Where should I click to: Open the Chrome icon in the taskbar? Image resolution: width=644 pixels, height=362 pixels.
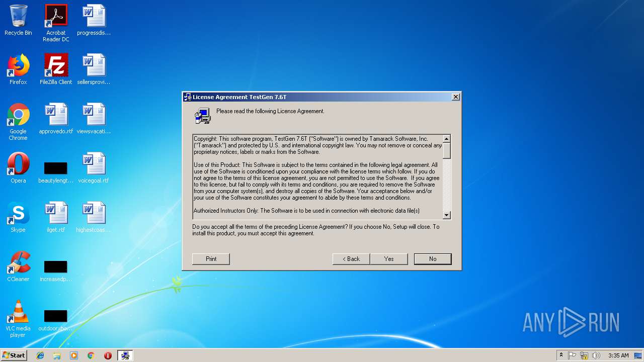91,355
